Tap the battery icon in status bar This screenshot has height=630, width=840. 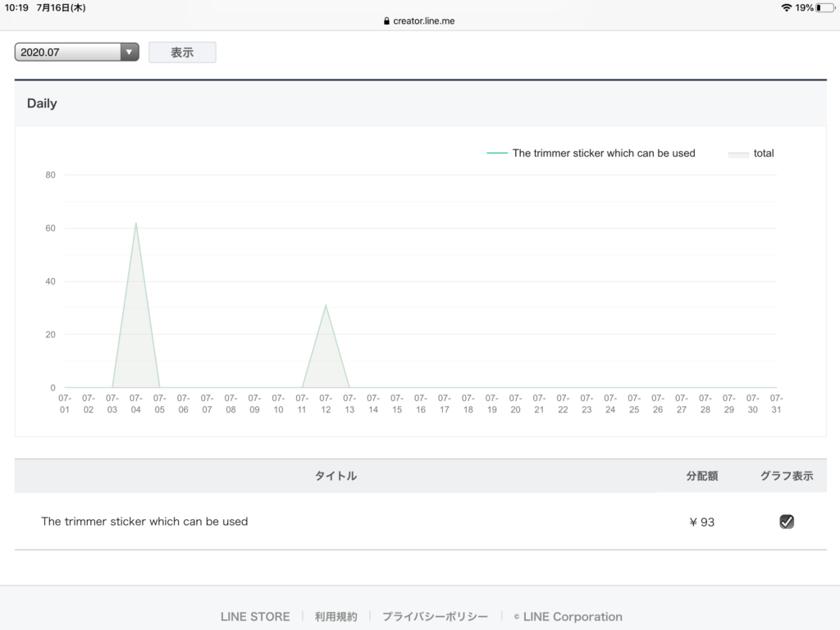(x=824, y=7)
